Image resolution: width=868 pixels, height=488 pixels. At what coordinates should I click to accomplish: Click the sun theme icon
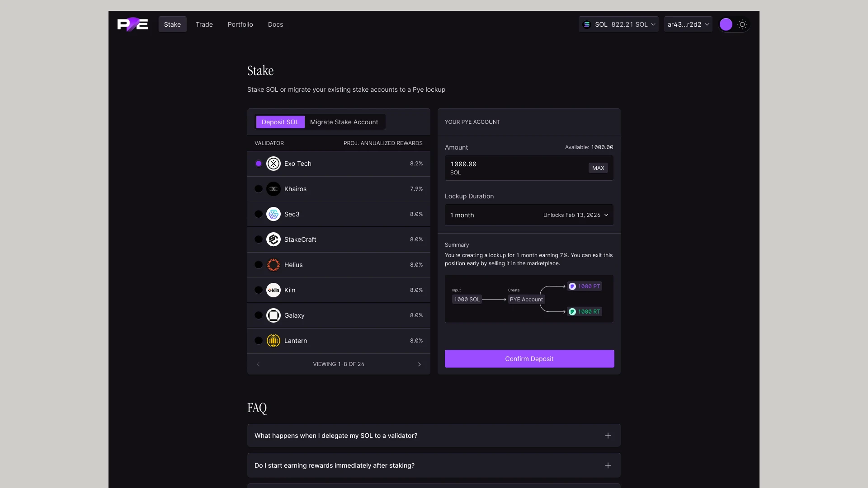tap(742, 24)
